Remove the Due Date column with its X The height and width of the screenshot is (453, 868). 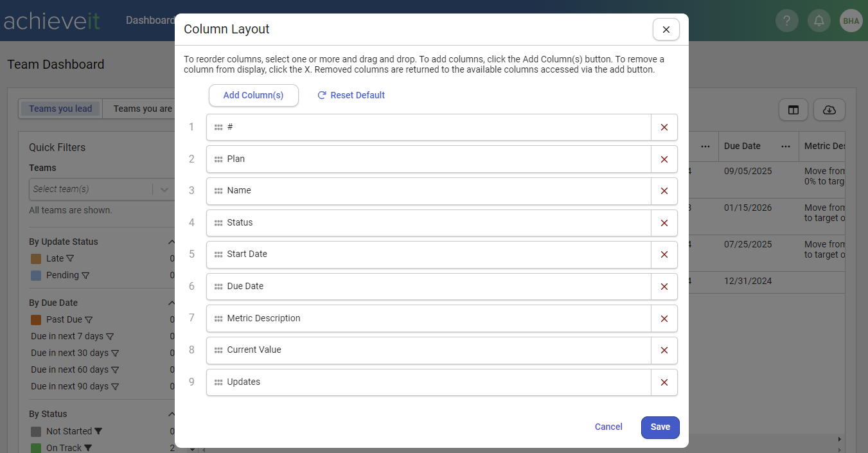click(x=664, y=287)
